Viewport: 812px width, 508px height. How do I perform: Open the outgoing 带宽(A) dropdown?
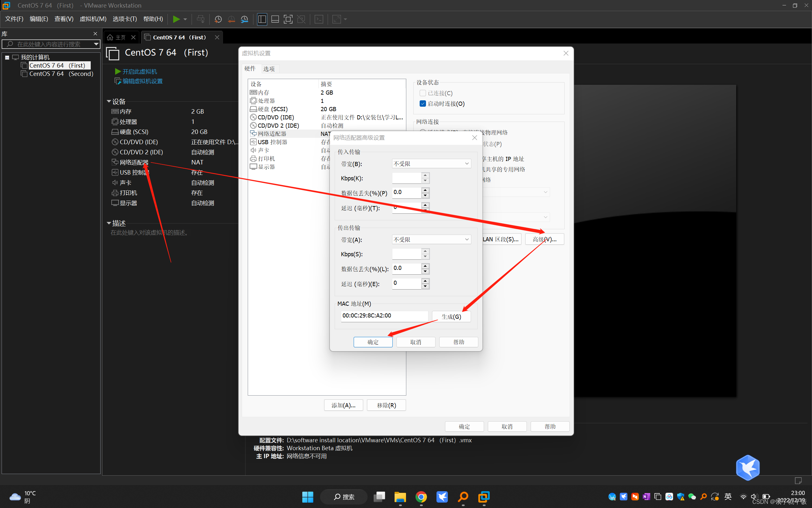click(431, 239)
